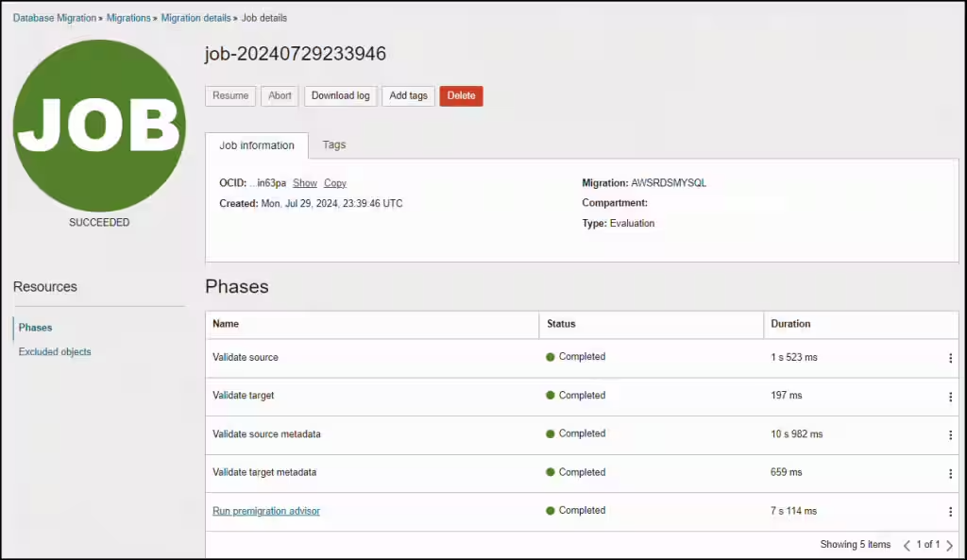Open Run premigration advisor link
The height and width of the screenshot is (560, 967).
(266, 511)
